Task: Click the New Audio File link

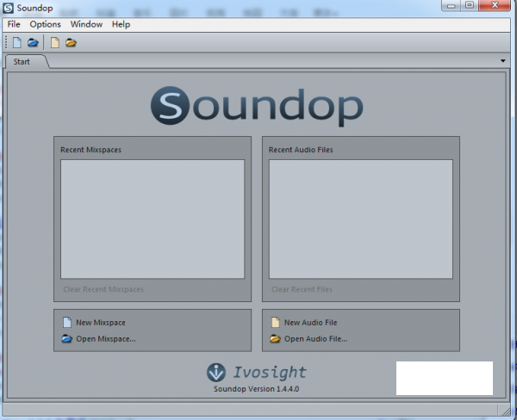Action: (310, 323)
